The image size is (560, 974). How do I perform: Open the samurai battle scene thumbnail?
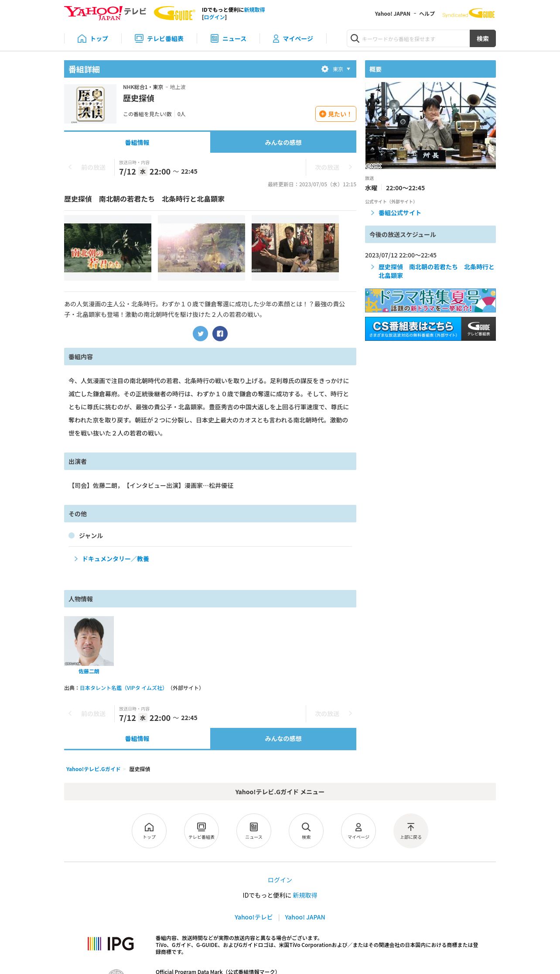pos(201,248)
